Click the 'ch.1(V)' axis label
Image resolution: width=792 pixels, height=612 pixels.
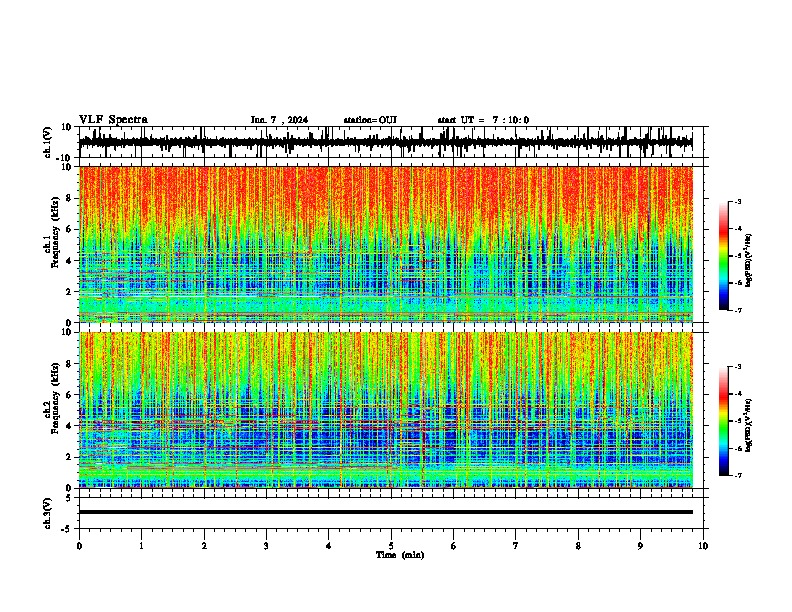click(48, 142)
